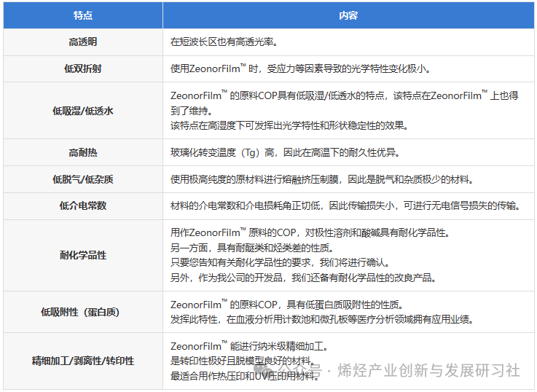Click the line 另一方面，具有耐醚类和烃类差的性质。
537x392 pixels.
tap(252, 248)
